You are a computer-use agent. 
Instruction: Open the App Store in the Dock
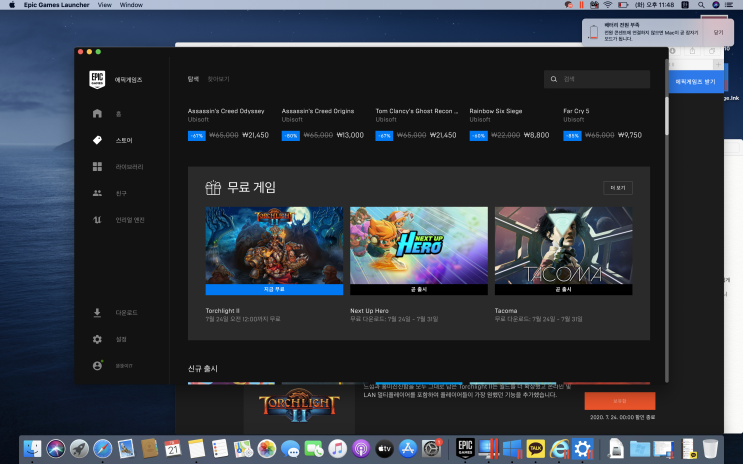(x=408, y=448)
